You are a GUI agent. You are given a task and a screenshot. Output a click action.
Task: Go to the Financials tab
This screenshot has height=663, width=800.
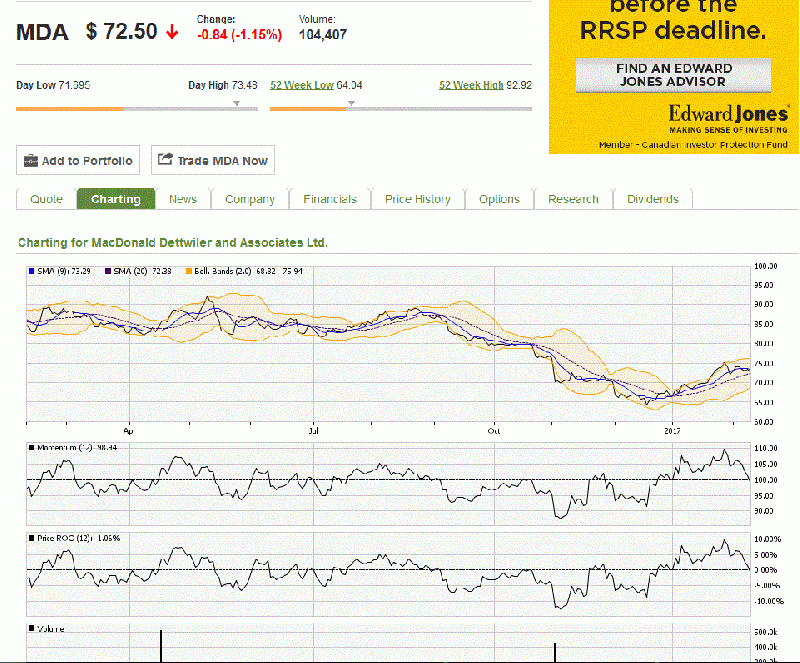tap(330, 199)
